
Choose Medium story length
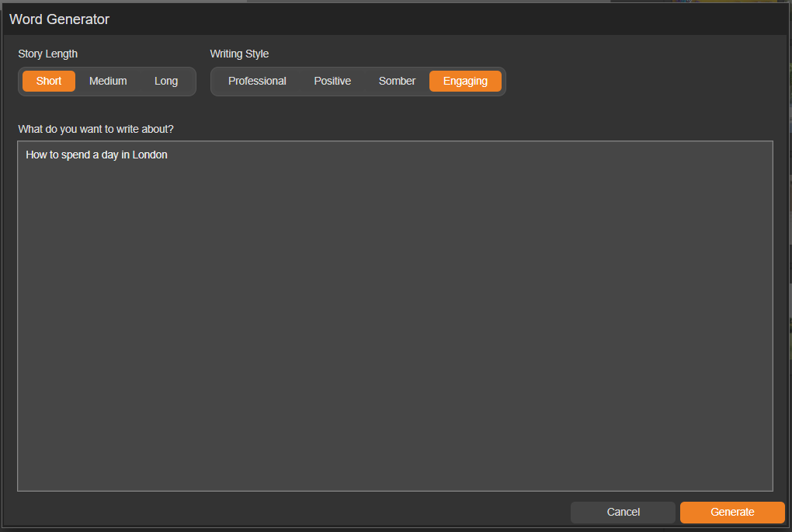click(108, 81)
